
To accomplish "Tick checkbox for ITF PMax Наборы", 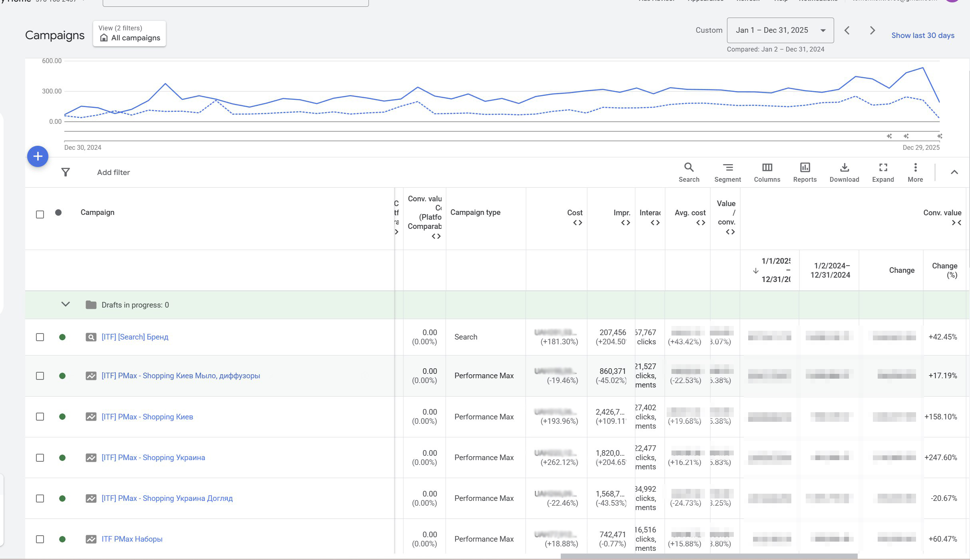I will click(x=40, y=539).
